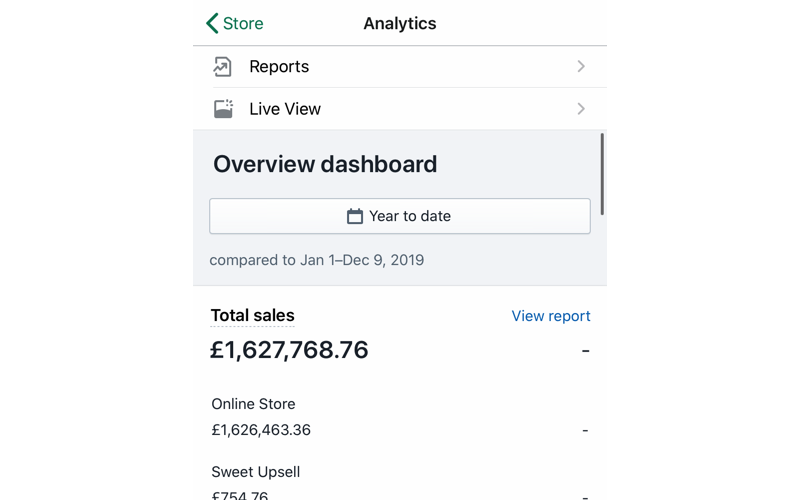Tap the back chevron beside Store
The image size is (800, 500).
(212, 23)
